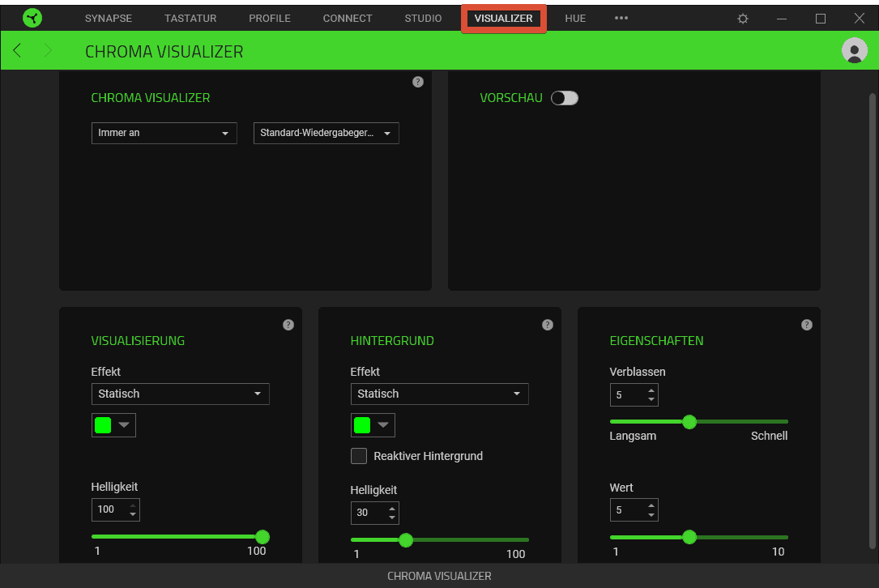Image resolution: width=879 pixels, height=588 pixels.
Task: Open help icon in Eigenschaften panel
Action: [807, 325]
